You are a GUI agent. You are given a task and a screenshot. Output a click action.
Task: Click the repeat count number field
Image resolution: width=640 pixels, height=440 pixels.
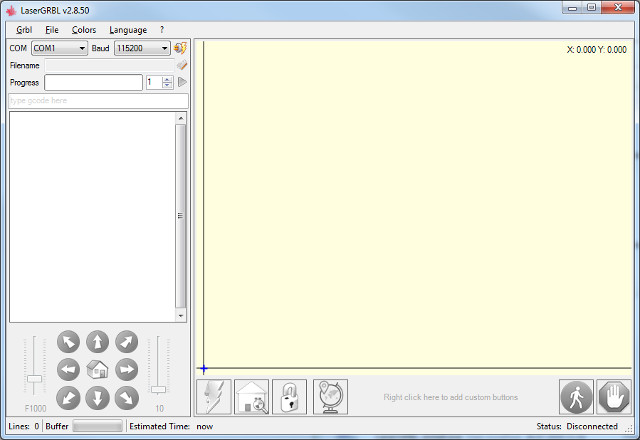coord(154,82)
